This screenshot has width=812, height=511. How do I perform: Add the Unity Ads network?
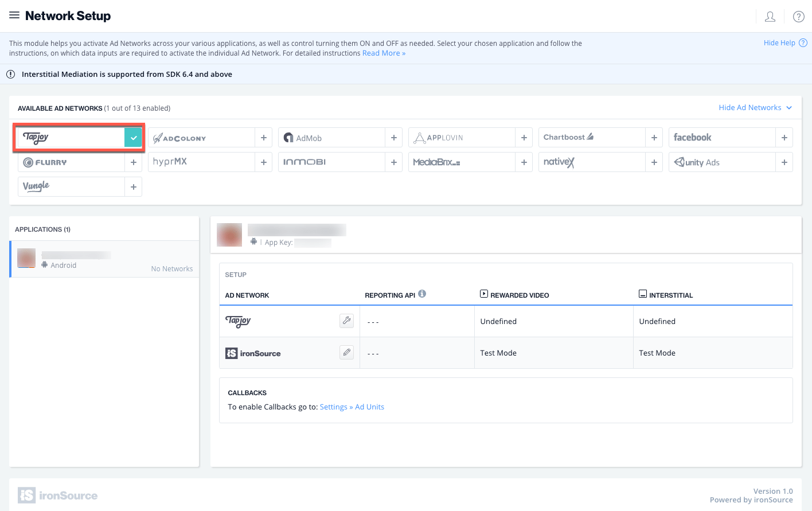point(784,162)
